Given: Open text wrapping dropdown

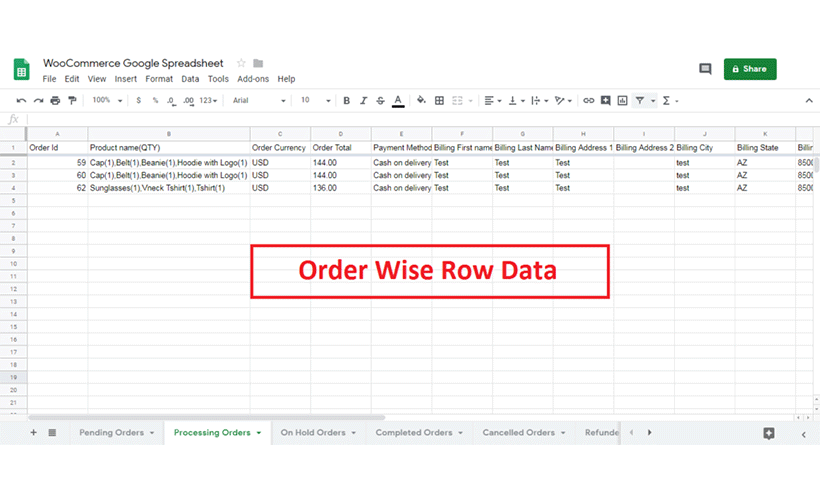Looking at the screenshot, I should point(539,100).
